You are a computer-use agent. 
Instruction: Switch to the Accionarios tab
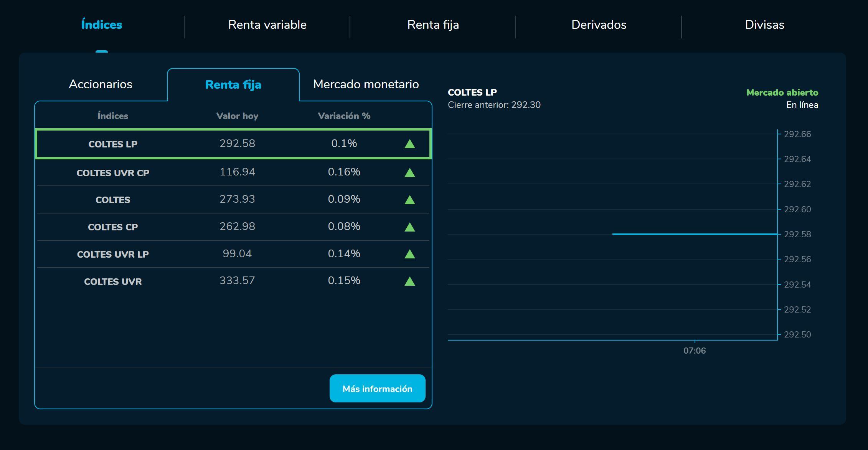(101, 84)
